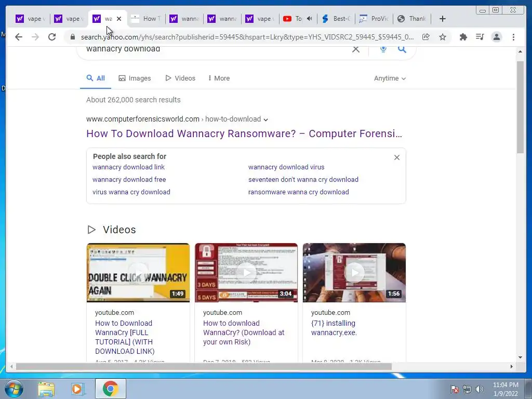The image size is (532, 399).
Task: Open the extensions puzzle icon
Action: 463,37
